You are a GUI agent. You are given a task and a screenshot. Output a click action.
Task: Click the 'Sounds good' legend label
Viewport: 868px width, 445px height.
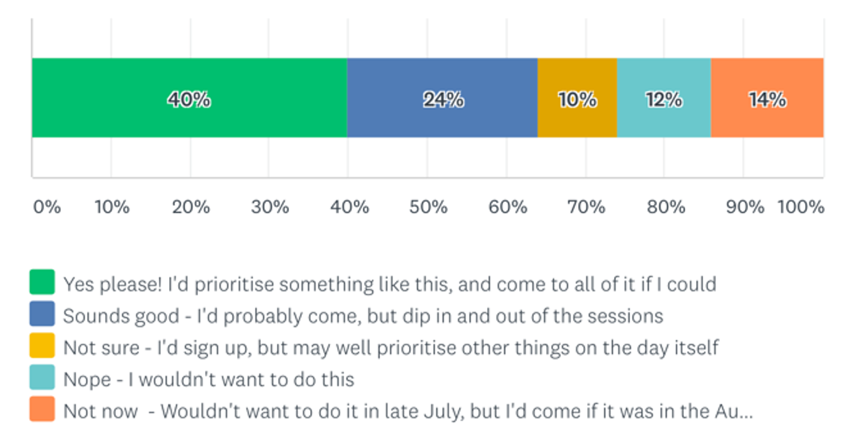[363, 316]
